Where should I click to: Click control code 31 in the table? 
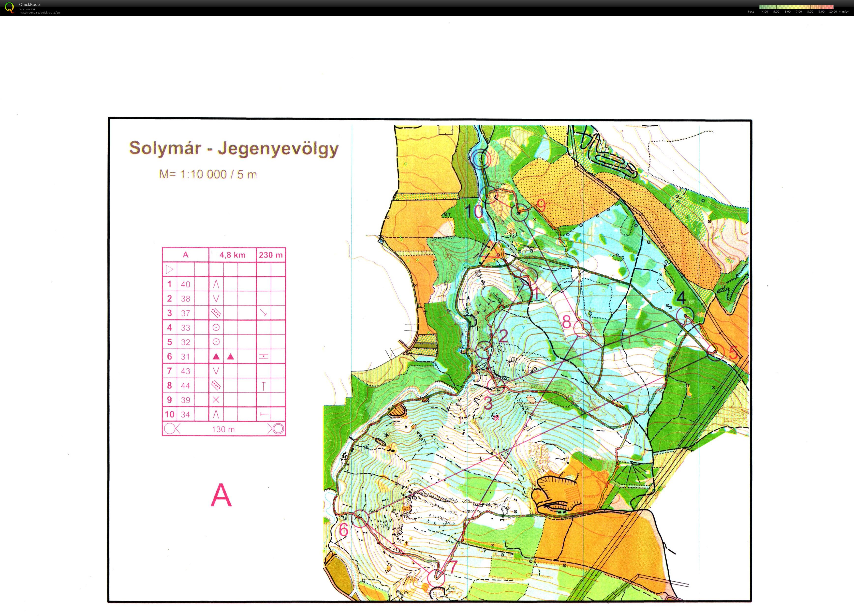pos(186,357)
